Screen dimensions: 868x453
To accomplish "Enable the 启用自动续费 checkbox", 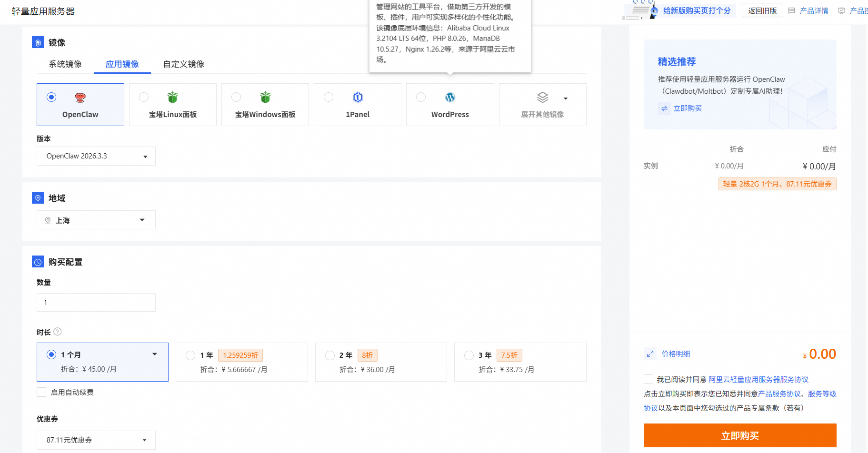I will (x=41, y=392).
